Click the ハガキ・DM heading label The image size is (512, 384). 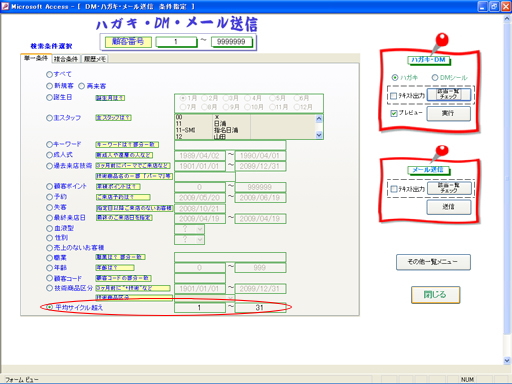click(428, 60)
